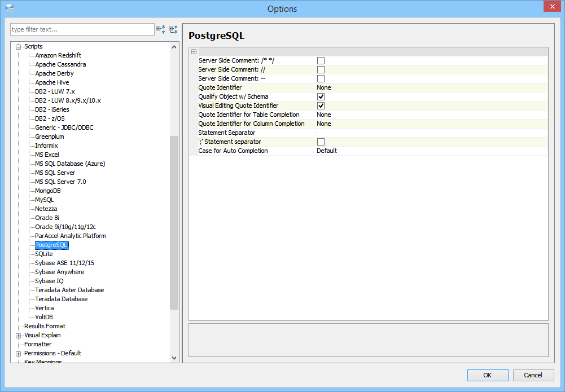Image resolution: width=565 pixels, height=392 pixels.
Task: Close the Options dialog
Action: 552,7
